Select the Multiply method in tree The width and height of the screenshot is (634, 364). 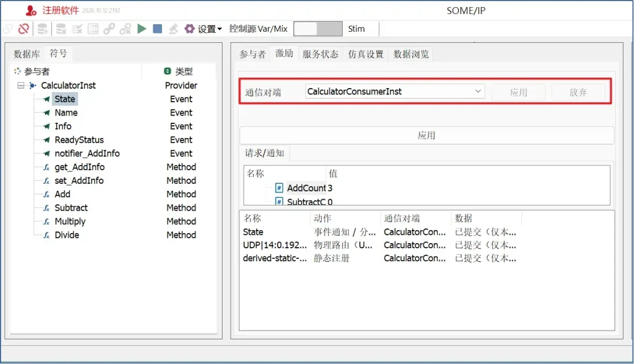tap(70, 222)
